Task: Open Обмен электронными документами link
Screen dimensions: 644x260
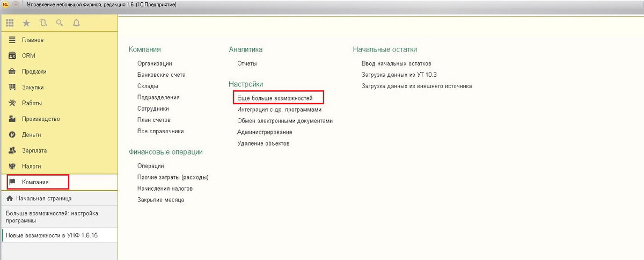Action: 285,121
